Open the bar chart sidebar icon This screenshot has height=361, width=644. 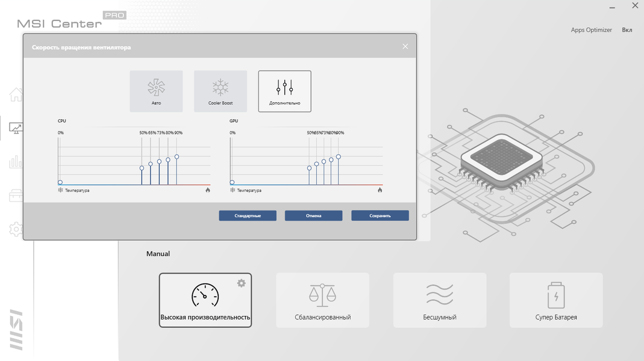tap(16, 162)
